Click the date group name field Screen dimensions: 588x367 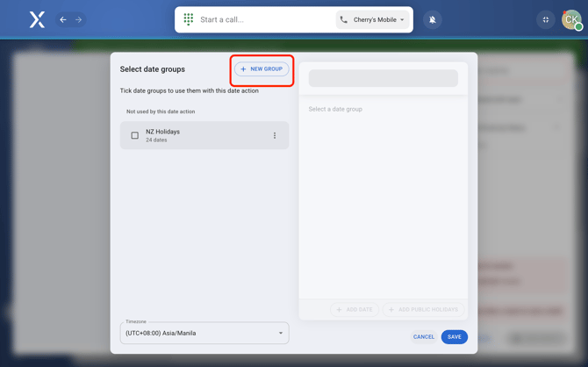(x=383, y=78)
